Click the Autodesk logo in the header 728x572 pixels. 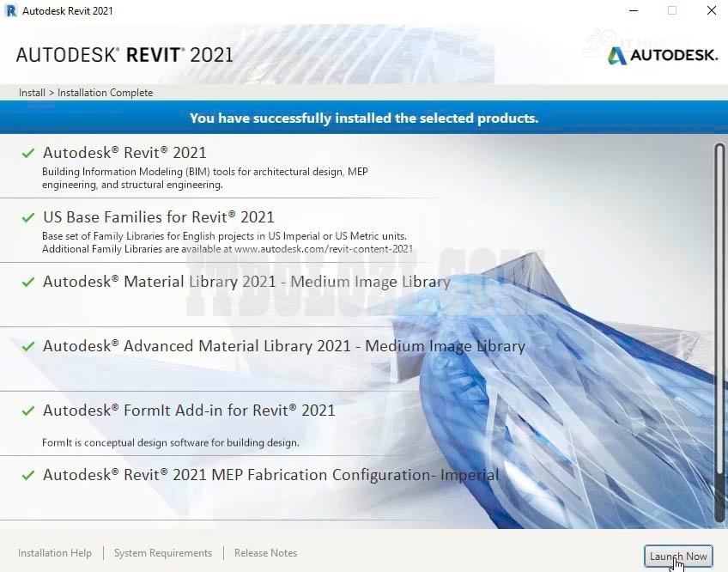pyautogui.click(x=662, y=55)
